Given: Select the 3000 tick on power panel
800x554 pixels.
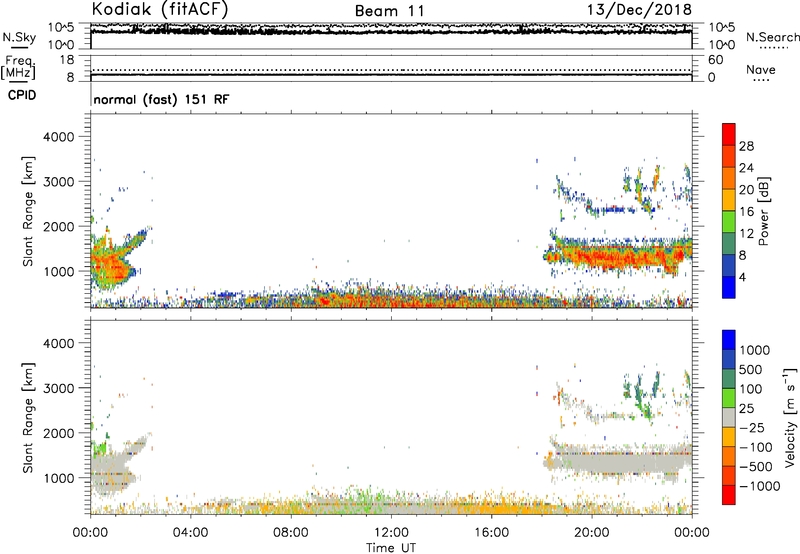Looking at the screenshot, I should point(58,182).
